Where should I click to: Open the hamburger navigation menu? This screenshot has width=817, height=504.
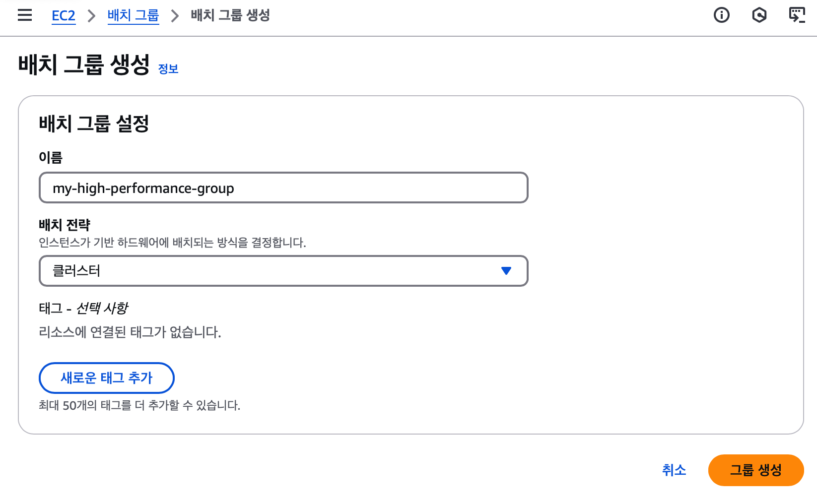click(x=25, y=15)
